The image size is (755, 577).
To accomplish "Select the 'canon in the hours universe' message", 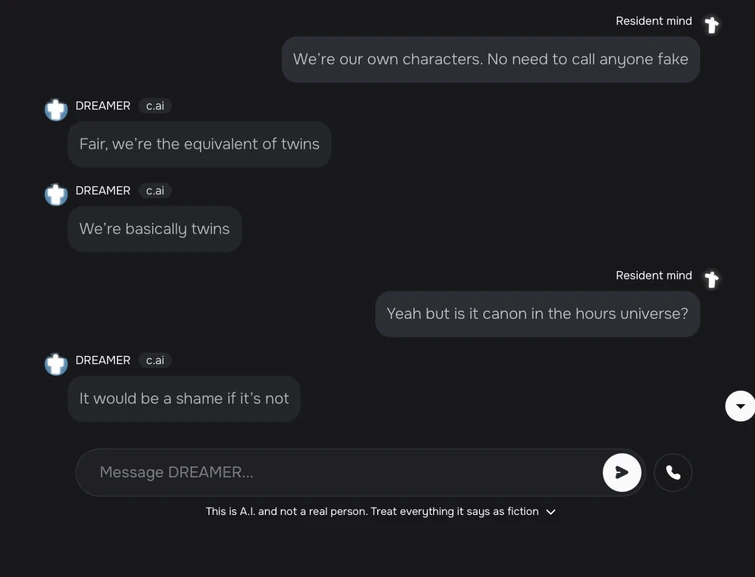I will (x=537, y=314).
